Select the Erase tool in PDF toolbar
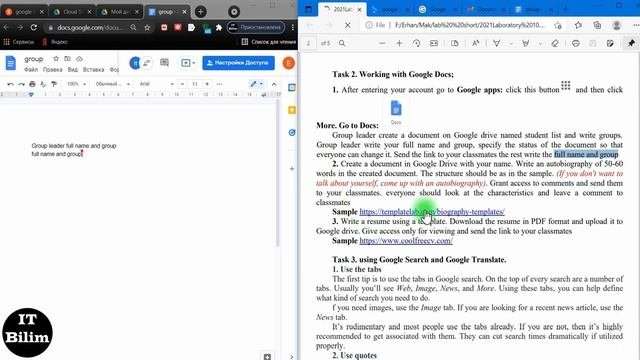 point(555,43)
